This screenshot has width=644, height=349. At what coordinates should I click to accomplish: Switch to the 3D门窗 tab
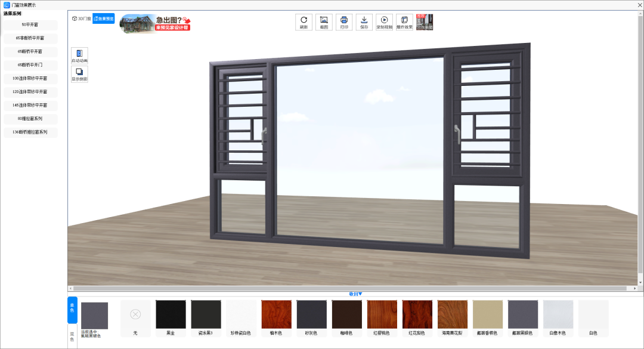[x=82, y=18]
